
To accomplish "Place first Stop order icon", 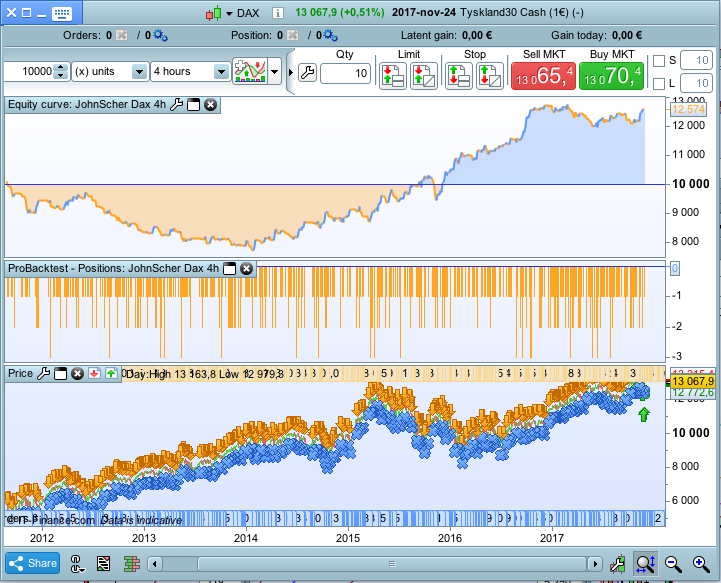I will click(459, 76).
